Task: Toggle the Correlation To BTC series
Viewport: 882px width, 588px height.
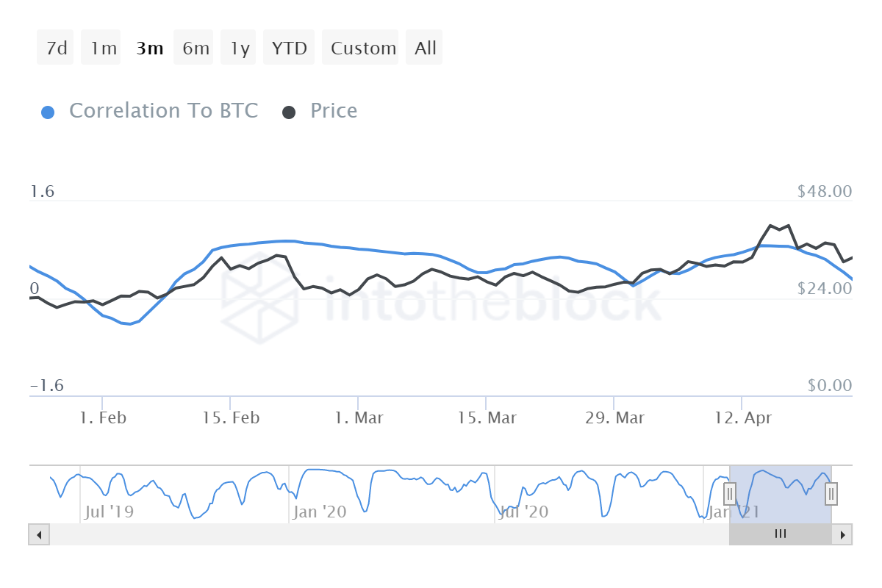Action: tap(163, 111)
